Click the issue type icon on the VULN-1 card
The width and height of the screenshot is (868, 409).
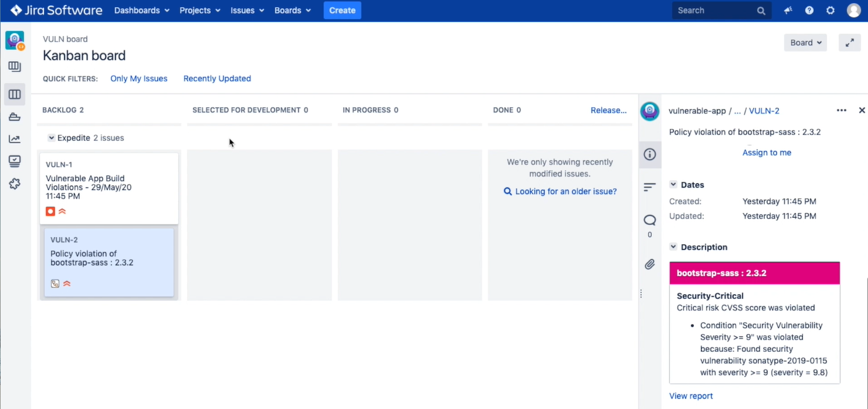click(51, 211)
